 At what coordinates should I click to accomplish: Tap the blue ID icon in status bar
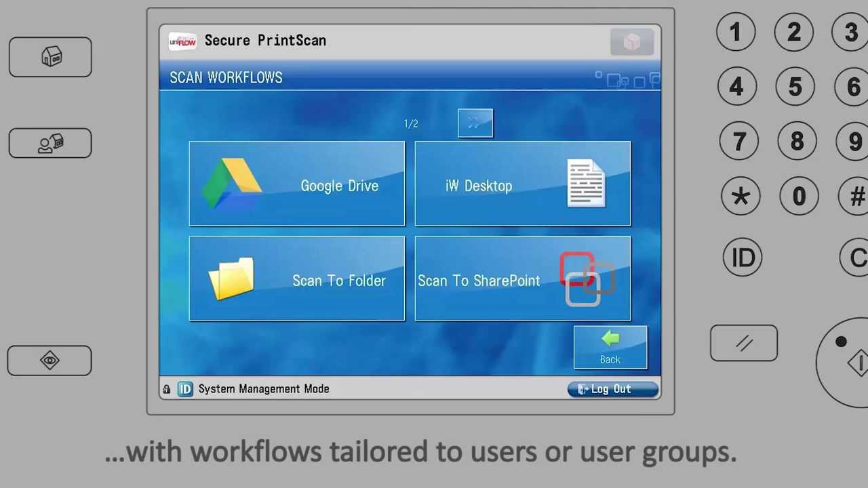pyautogui.click(x=185, y=389)
